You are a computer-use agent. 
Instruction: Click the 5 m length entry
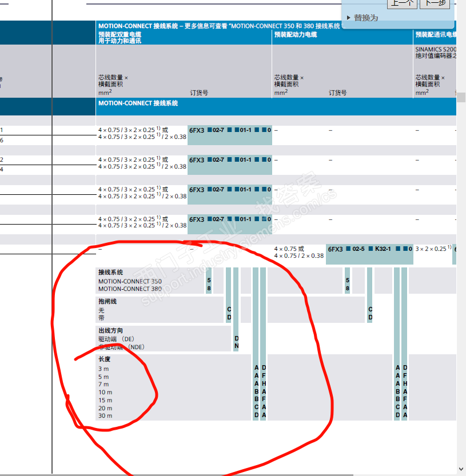pos(103,377)
